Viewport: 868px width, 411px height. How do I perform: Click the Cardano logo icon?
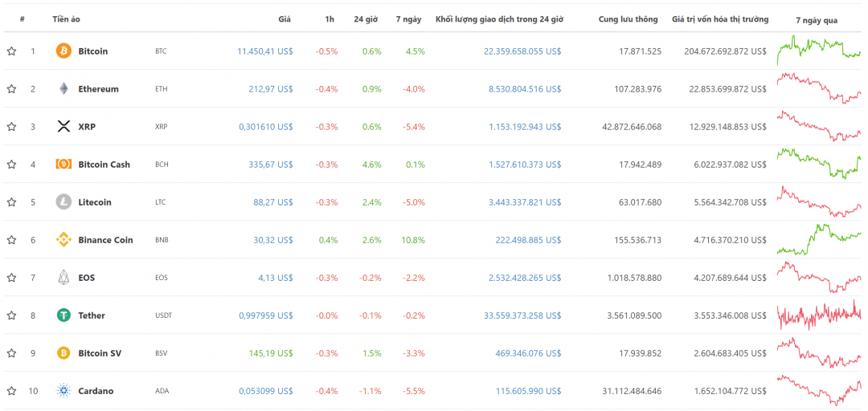(63, 391)
